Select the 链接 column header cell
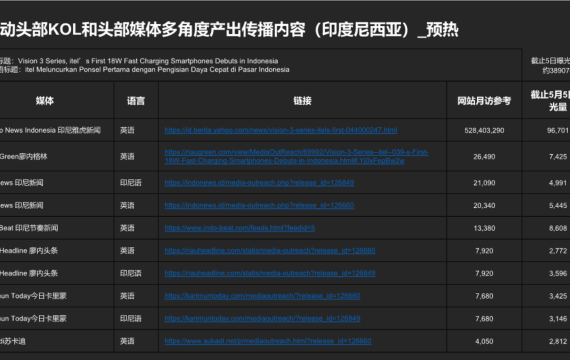 point(302,100)
